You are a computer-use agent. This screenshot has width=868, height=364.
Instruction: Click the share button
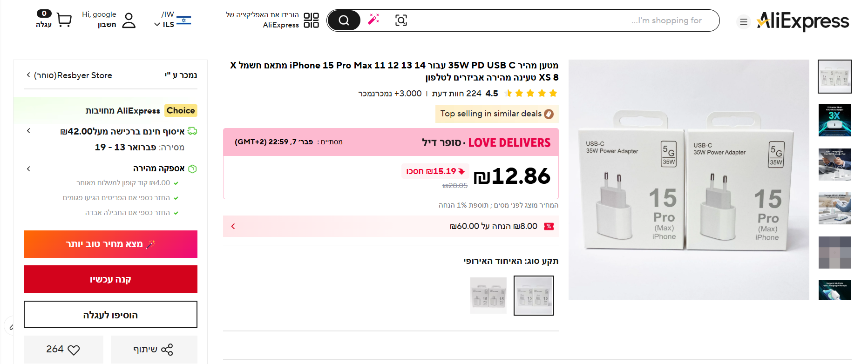point(154,349)
